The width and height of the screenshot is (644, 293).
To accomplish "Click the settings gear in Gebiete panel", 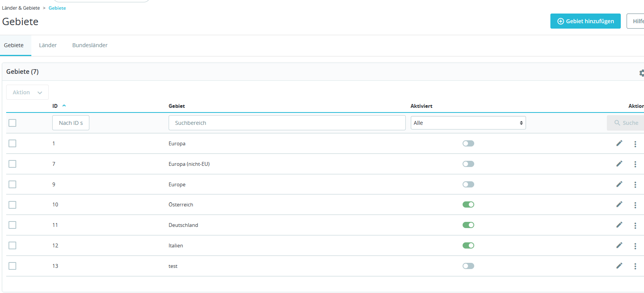I will click(x=641, y=73).
